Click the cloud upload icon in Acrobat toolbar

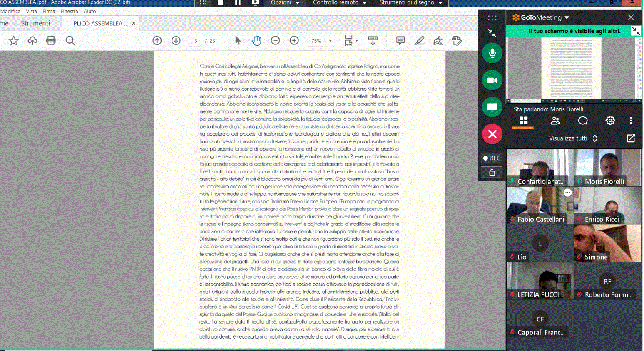(32, 40)
